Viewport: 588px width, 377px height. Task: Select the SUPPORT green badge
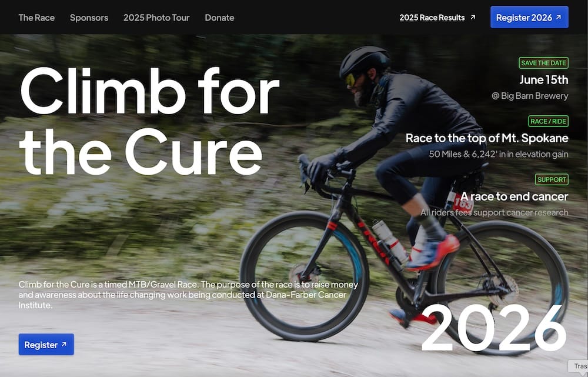pyautogui.click(x=552, y=179)
